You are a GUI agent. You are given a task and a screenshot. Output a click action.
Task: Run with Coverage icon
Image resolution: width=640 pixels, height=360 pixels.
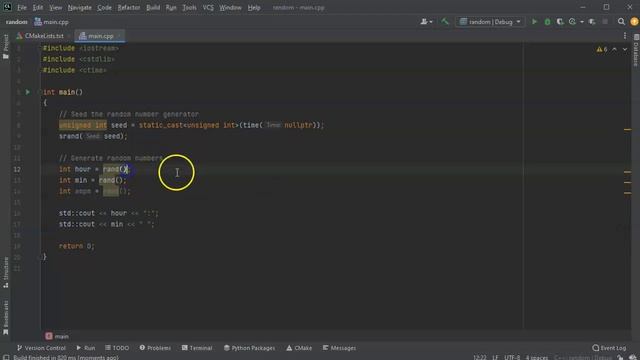point(560,22)
